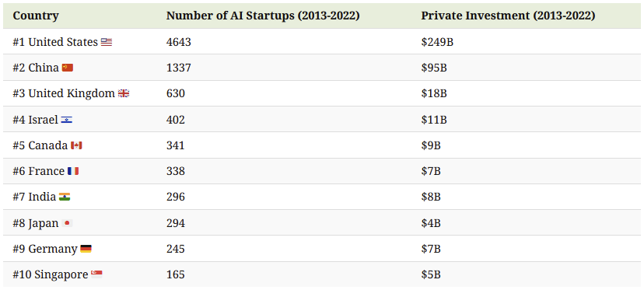Click the France flag icon
644x290 pixels.
(x=73, y=171)
